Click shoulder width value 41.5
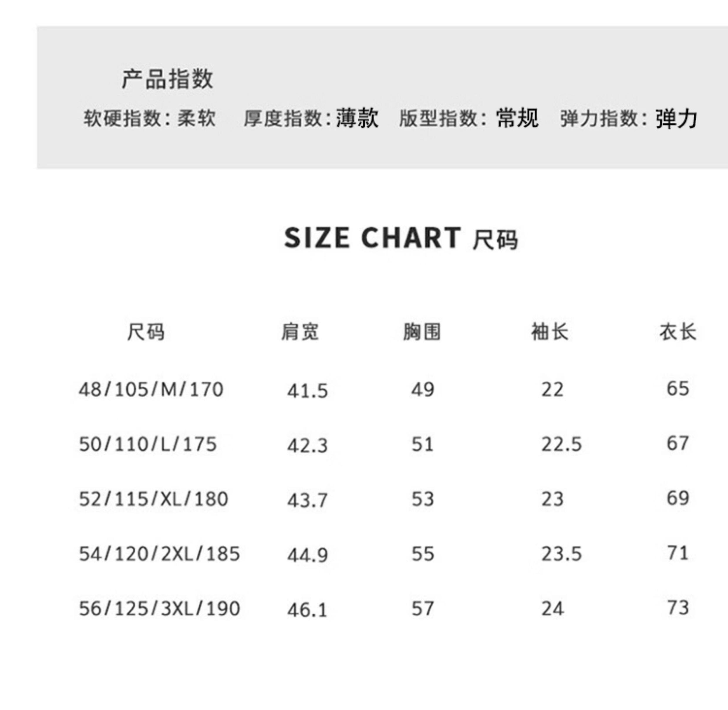Image resolution: width=728 pixels, height=710 pixels. [x=307, y=391]
